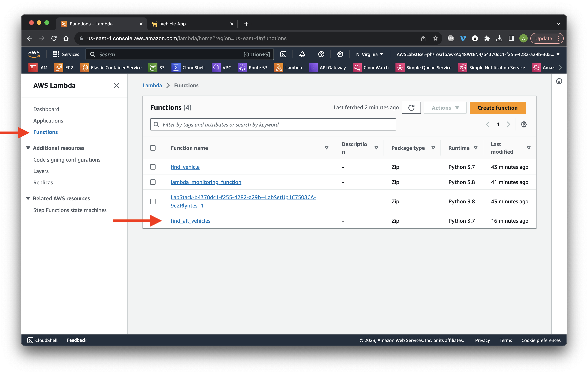The image size is (588, 374).
Task: Open the AWS home logo
Action: pos(34,54)
